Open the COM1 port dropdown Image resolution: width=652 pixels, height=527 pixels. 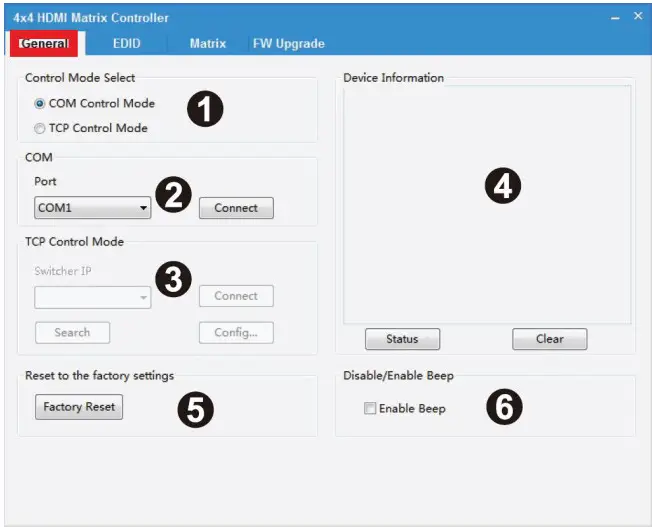[92, 208]
